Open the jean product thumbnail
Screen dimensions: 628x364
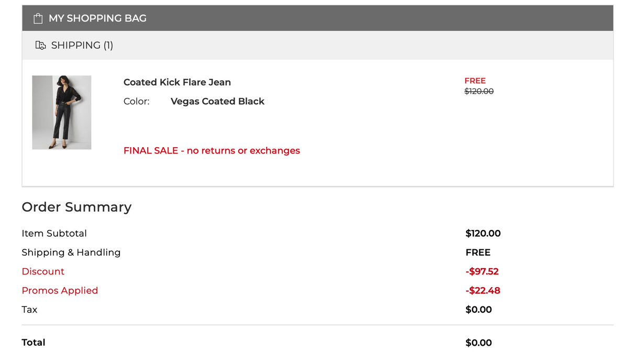tap(62, 113)
